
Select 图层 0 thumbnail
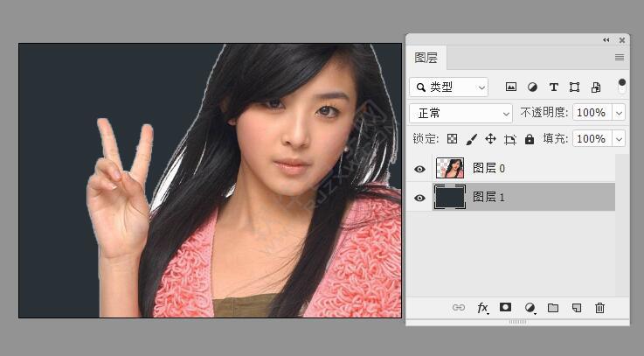[450, 168]
